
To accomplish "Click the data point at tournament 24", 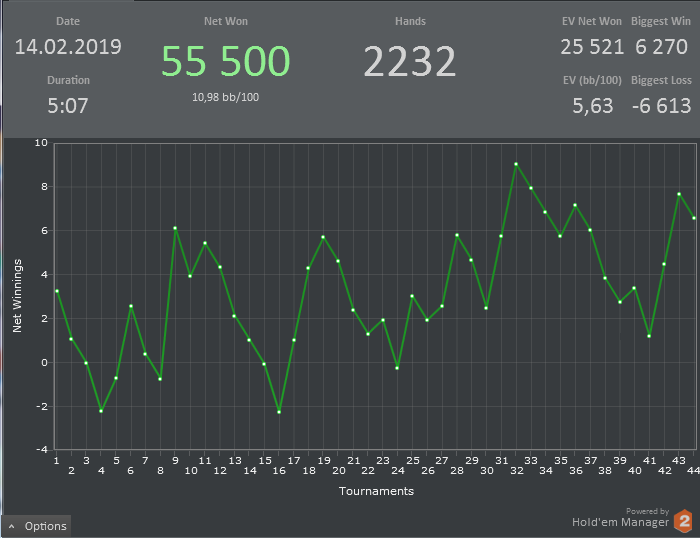I will tap(397, 368).
